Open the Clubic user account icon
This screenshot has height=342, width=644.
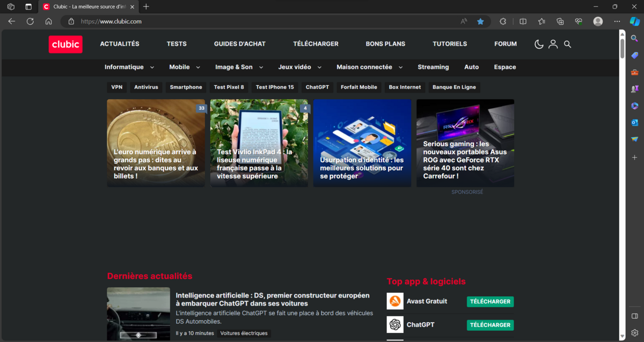point(553,44)
